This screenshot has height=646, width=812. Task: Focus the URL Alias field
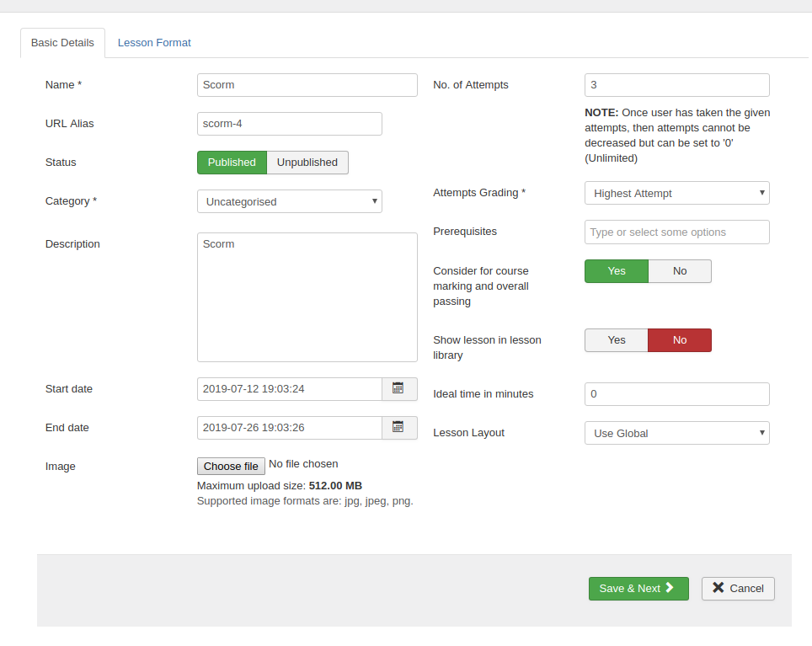click(x=289, y=124)
